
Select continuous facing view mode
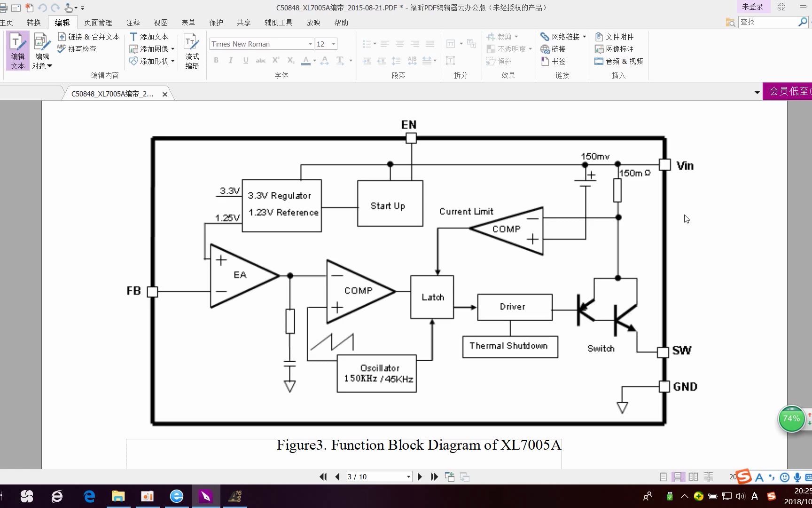pyautogui.click(x=708, y=477)
